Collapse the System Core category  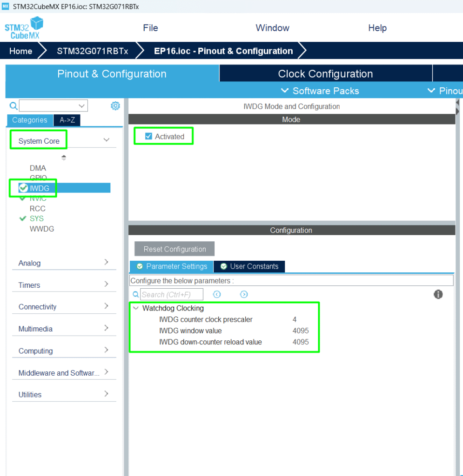point(106,140)
